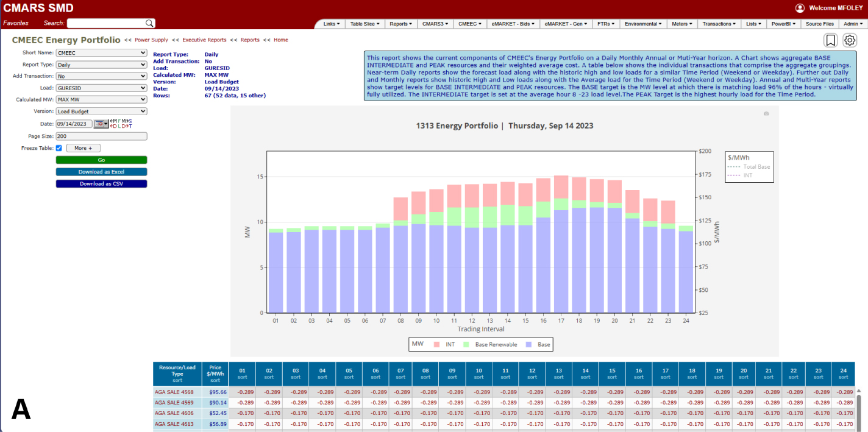Open the Environmental menu
This screenshot has width=868, height=432.
(x=644, y=24)
